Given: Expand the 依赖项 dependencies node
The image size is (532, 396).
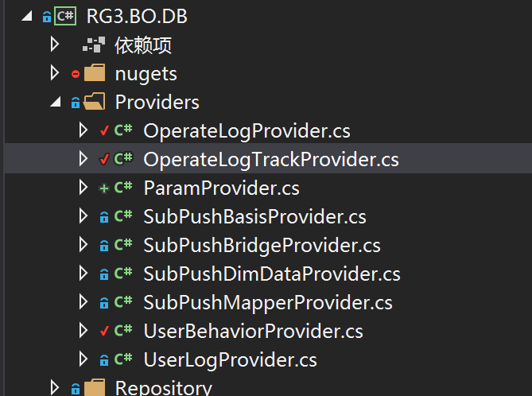Looking at the screenshot, I should click(54, 45).
